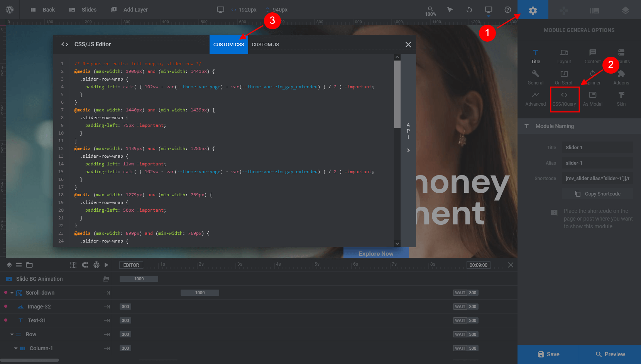Toggle the red dot on Text-31 layer
This screenshot has height=364, width=641.
tap(6, 320)
